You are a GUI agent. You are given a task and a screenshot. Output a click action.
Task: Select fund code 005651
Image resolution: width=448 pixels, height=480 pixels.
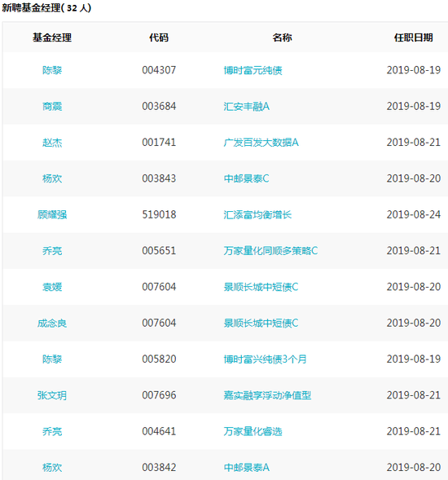tap(159, 251)
